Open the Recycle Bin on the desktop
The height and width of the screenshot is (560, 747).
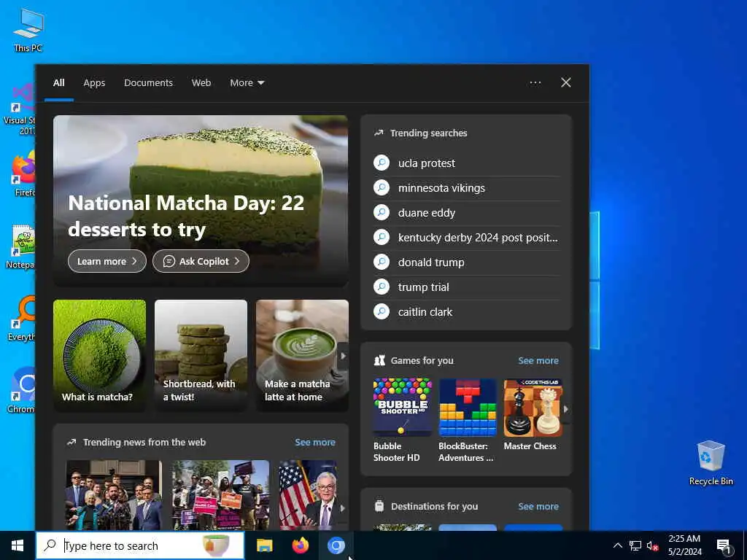pos(711,463)
